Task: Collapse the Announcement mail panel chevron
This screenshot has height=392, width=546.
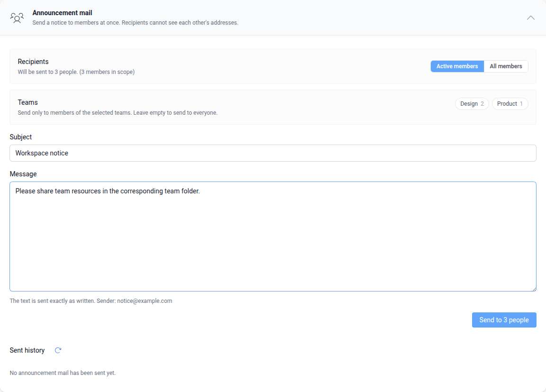Action: [x=530, y=18]
